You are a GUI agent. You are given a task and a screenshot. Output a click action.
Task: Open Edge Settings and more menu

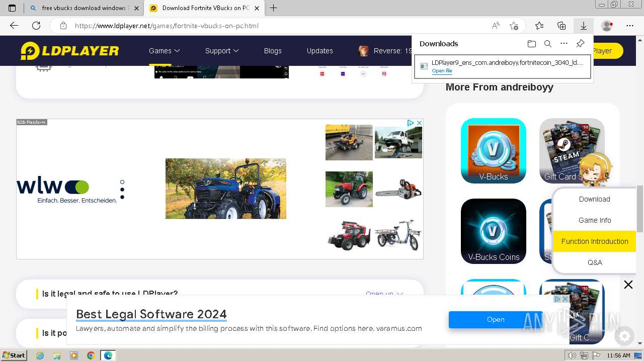click(630, 26)
